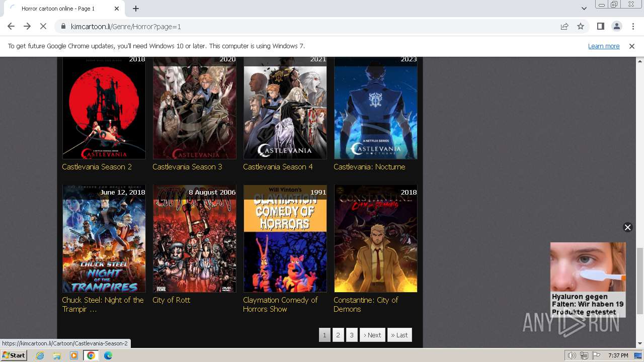This screenshot has width=644, height=362.
Task: Open the network tray icon
Action: point(584,355)
